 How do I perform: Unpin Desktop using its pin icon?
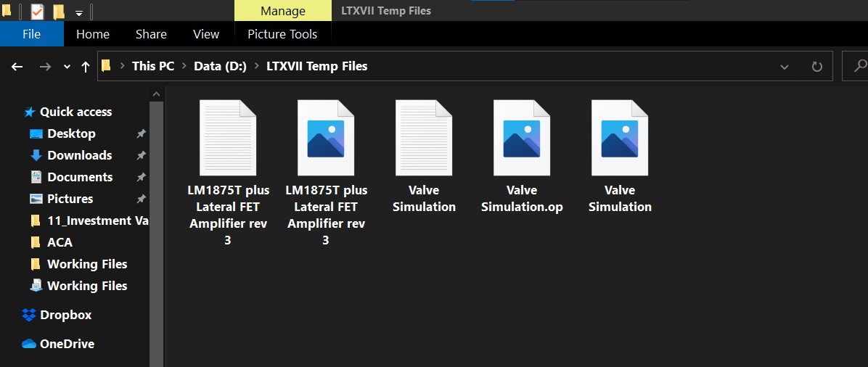tap(142, 133)
